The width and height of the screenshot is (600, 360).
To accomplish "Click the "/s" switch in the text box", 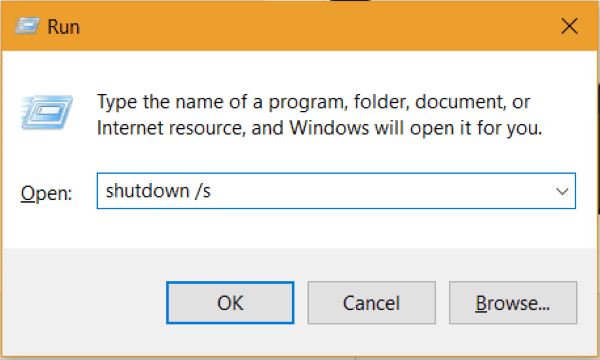I will [x=203, y=191].
